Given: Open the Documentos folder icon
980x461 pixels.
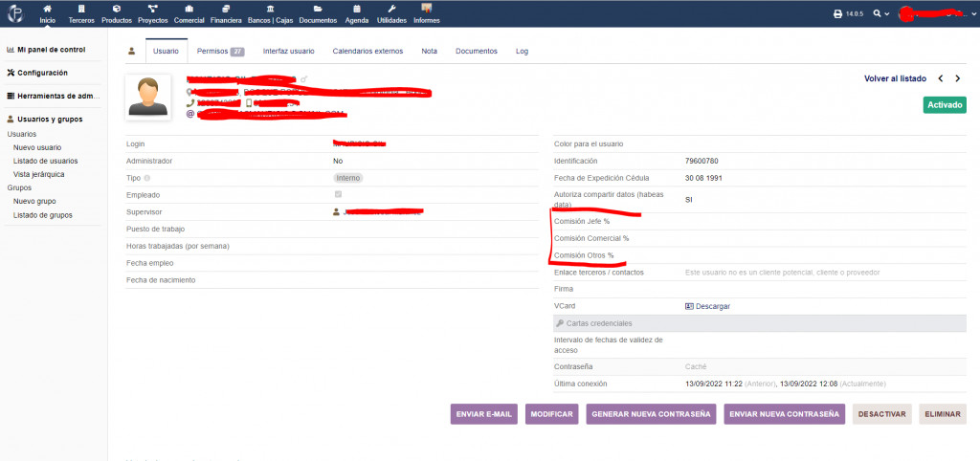Looking at the screenshot, I should pyautogui.click(x=318, y=9).
